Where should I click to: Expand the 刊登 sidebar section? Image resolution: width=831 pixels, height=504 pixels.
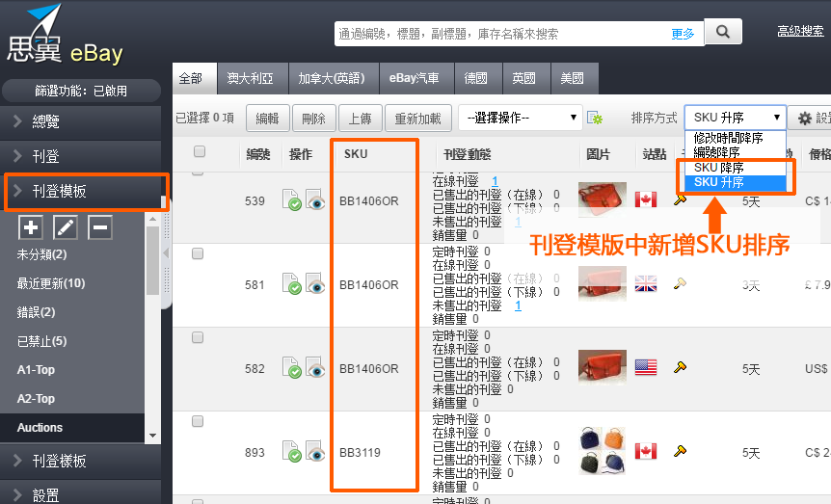(81, 156)
